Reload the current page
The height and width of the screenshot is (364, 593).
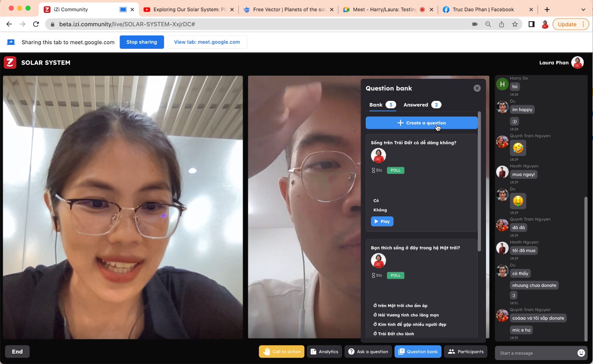[x=36, y=24]
